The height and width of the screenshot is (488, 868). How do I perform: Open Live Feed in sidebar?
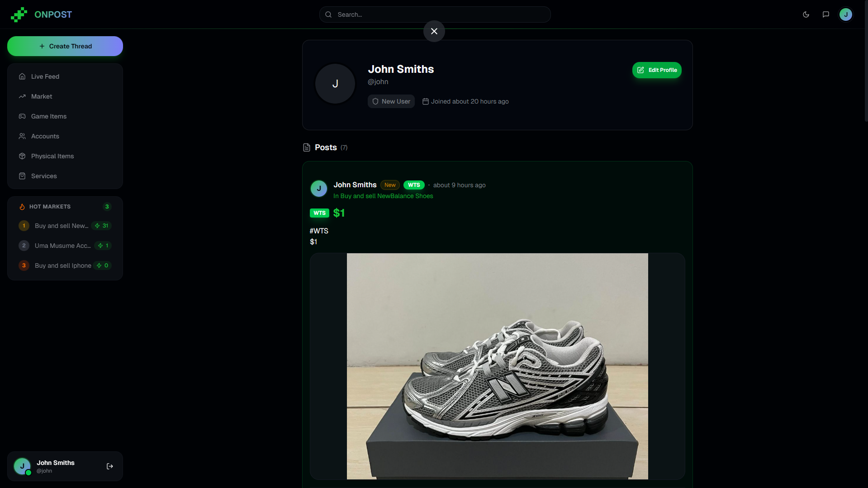click(65, 76)
